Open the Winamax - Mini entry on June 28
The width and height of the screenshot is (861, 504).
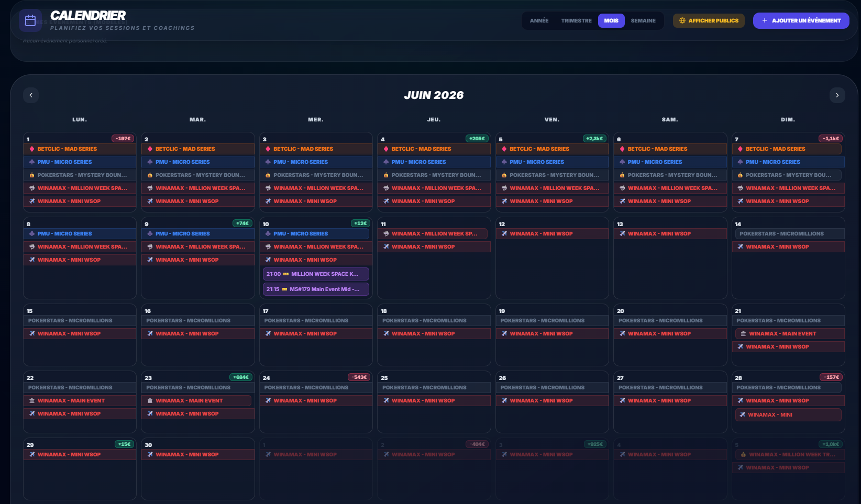[x=788, y=415]
